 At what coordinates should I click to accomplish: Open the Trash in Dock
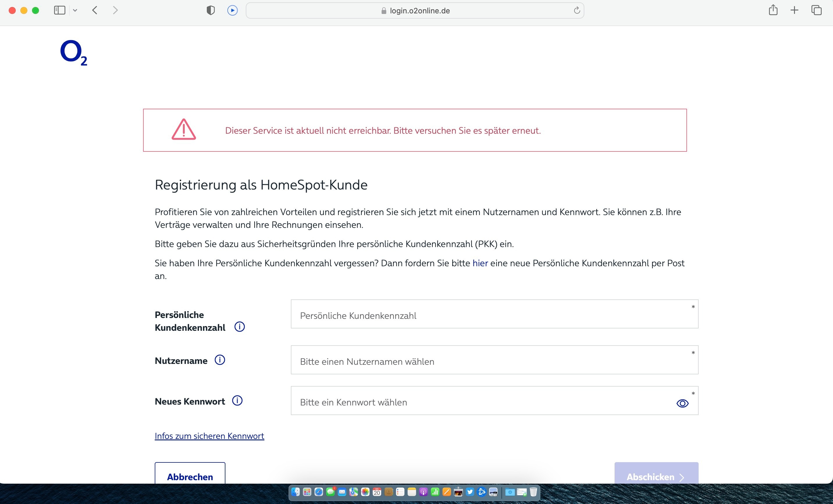(533, 492)
